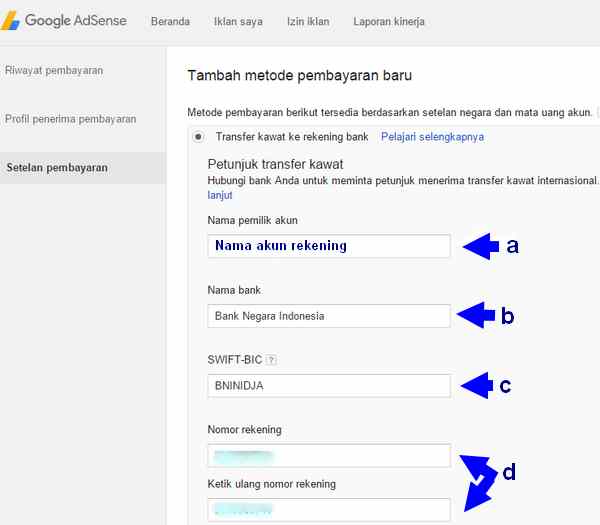Click the Metode pembayaran berikut tersedia sentence
600x525 pixels.
[390, 112]
